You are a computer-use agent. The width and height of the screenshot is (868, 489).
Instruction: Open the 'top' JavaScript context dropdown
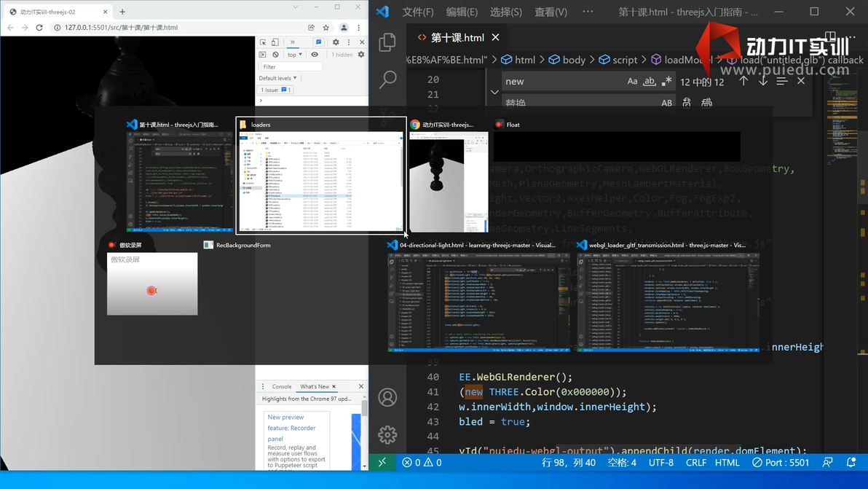[294, 55]
